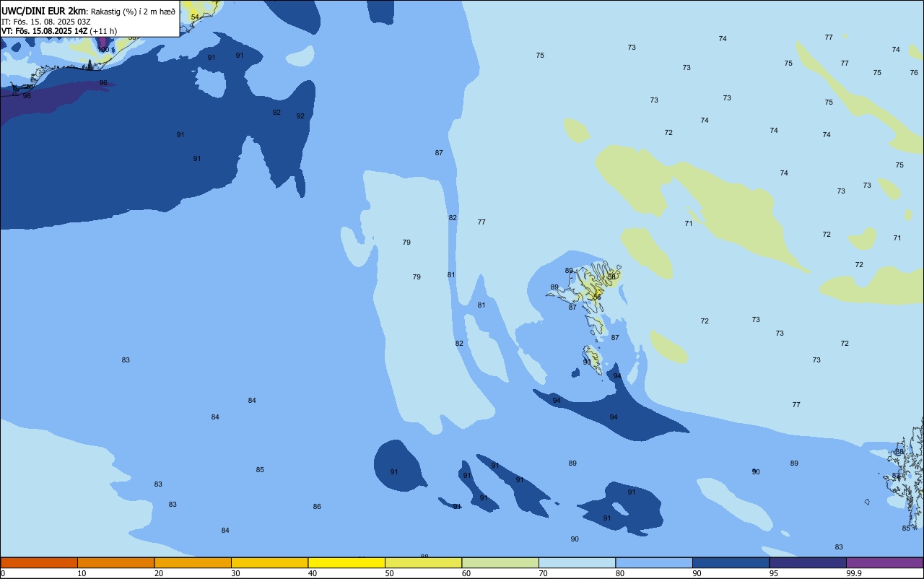This screenshot has width=924, height=579.
Task: Click the '30' label on the colour scale
Action: (x=236, y=573)
